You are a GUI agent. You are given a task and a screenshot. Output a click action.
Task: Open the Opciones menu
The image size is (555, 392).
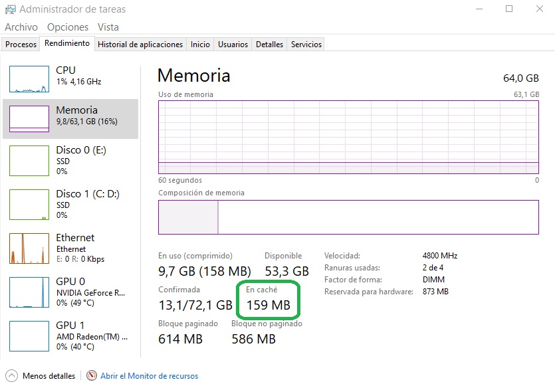click(x=68, y=27)
